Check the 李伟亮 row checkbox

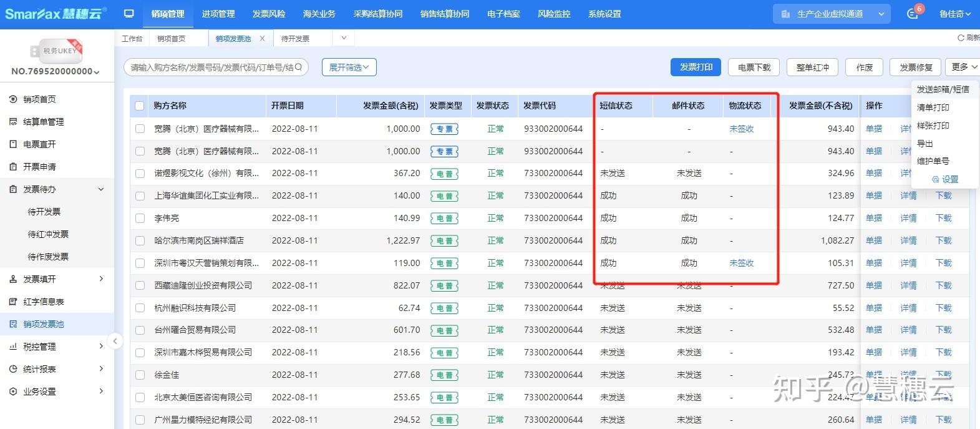[x=140, y=219]
